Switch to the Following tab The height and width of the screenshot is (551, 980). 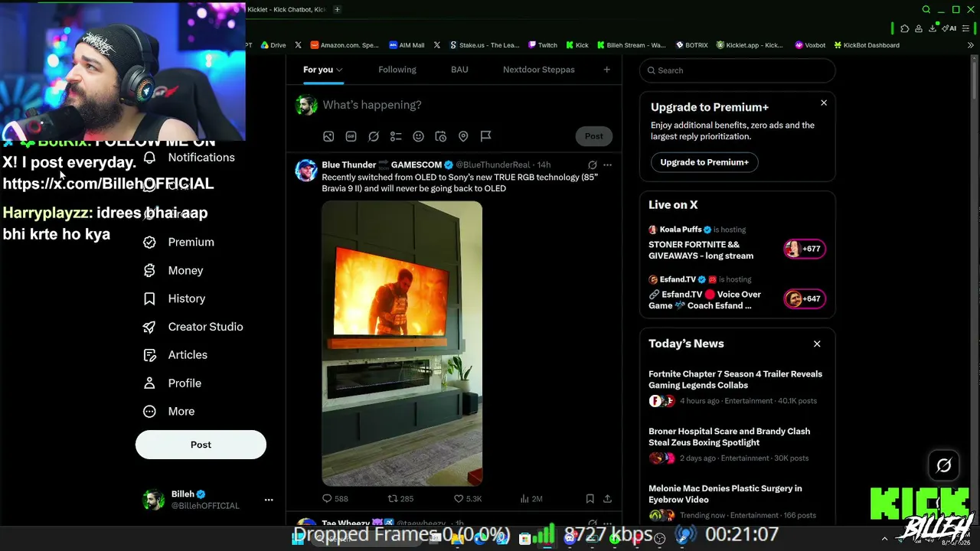tap(397, 70)
